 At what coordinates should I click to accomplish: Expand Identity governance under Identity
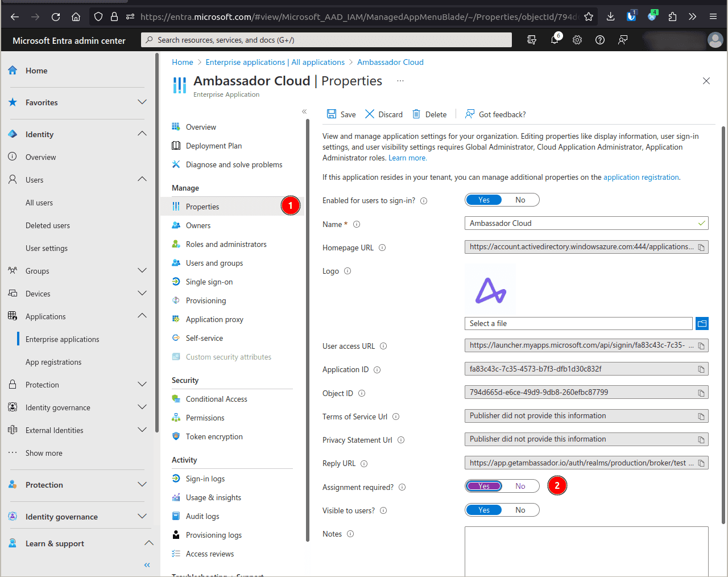[142, 407]
